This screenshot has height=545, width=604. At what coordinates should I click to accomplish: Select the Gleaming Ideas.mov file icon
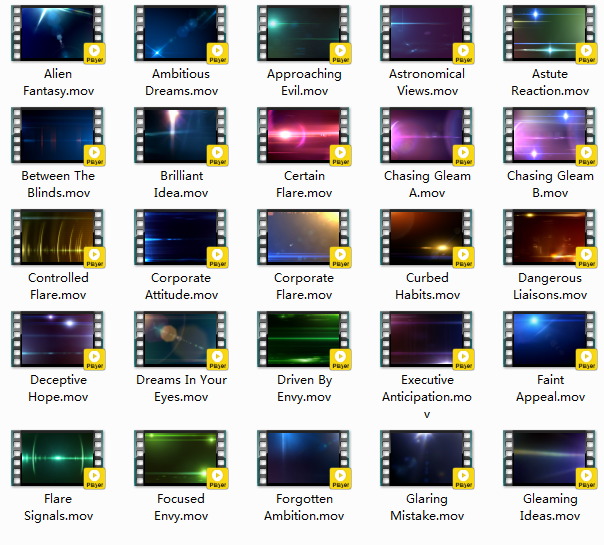tap(550, 459)
